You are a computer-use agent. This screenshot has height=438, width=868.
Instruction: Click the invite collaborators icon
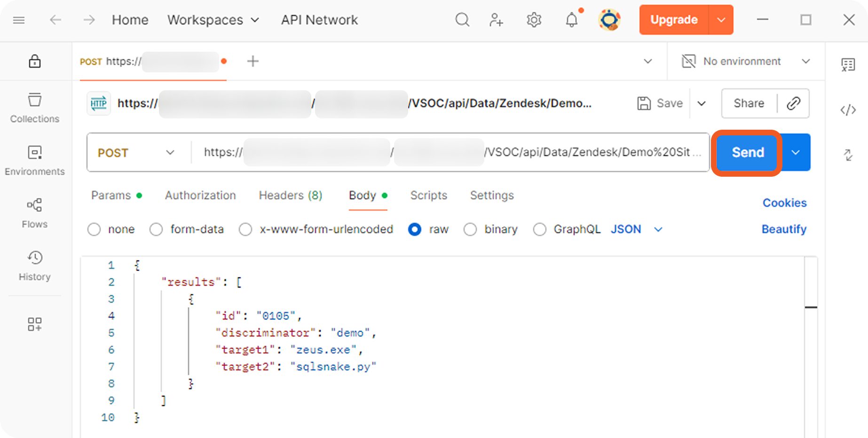(496, 20)
